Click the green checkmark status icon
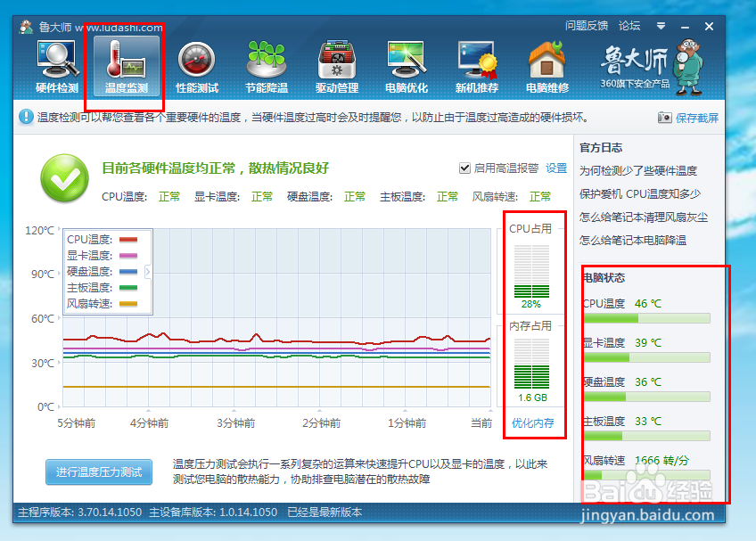 coord(64,178)
